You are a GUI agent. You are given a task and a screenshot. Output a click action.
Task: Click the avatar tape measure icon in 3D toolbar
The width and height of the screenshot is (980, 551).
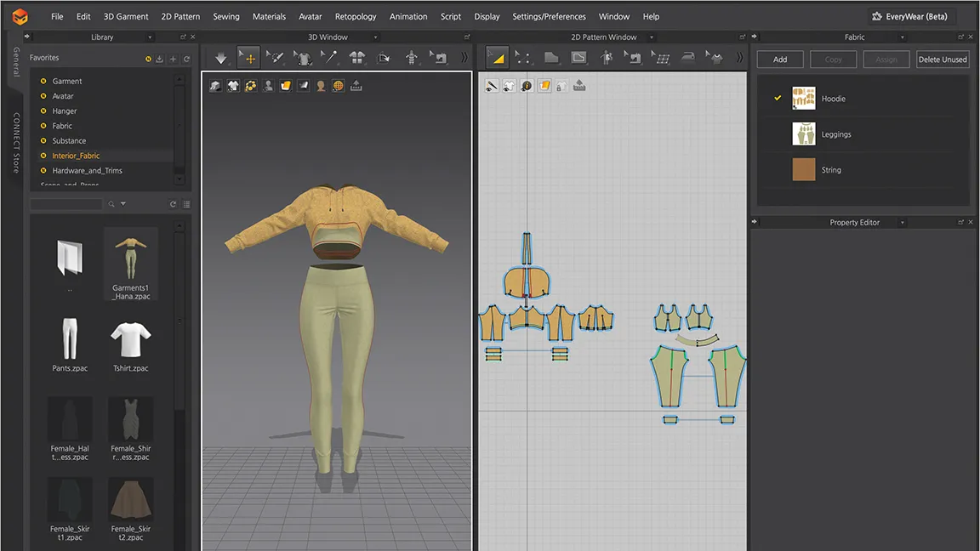tap(412, 58)
